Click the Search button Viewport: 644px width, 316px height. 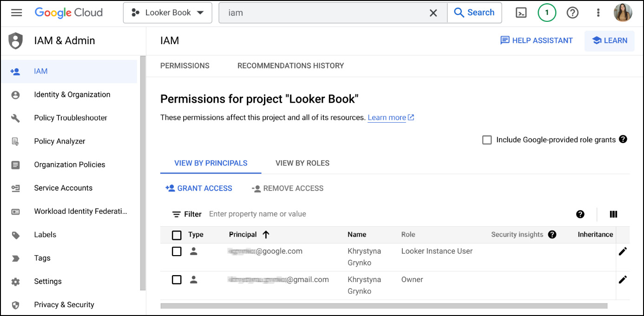click(x=474, y=13)
